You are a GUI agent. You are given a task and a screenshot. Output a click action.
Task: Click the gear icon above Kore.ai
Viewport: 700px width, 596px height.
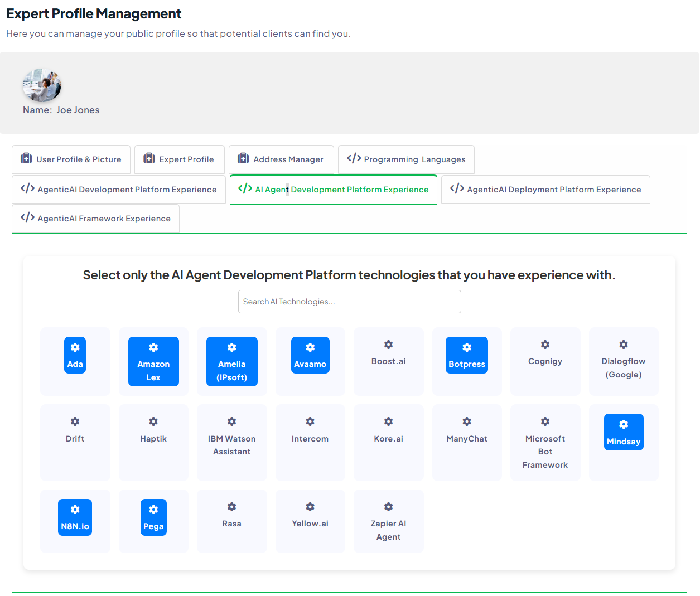coord(388,421)
